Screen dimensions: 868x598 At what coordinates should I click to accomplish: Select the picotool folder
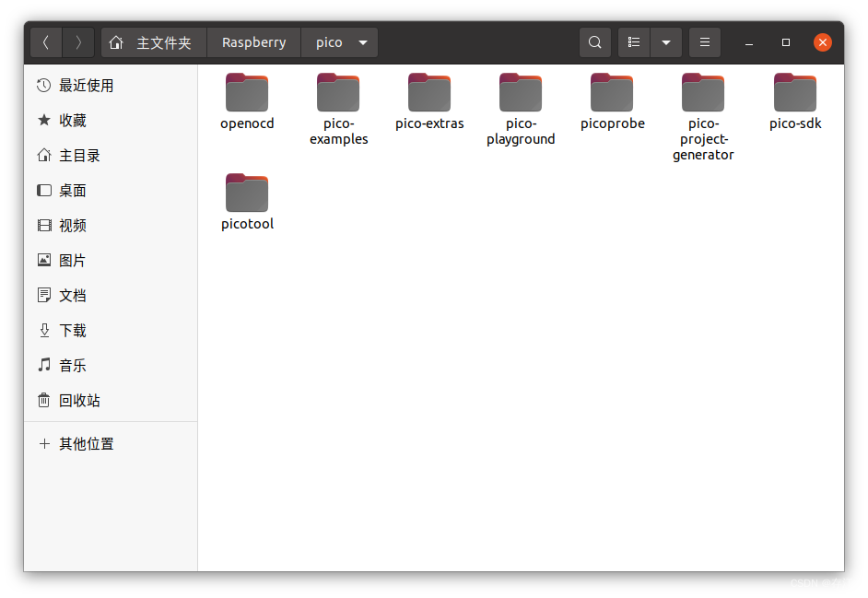coord(247,193)
